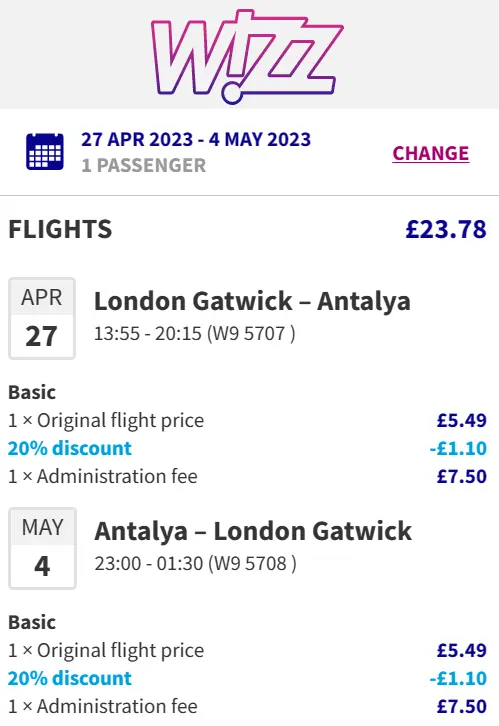The height and width of the screenshot is (726, 499).
Task: Click outbound Administration fee line
Action: [x=248, y=476]
